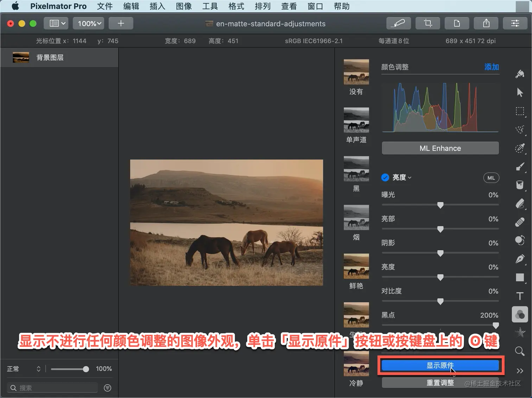Select the Erase tool
Screen dimensions: 532x398
pyautogui.click(x=520, y=204)
